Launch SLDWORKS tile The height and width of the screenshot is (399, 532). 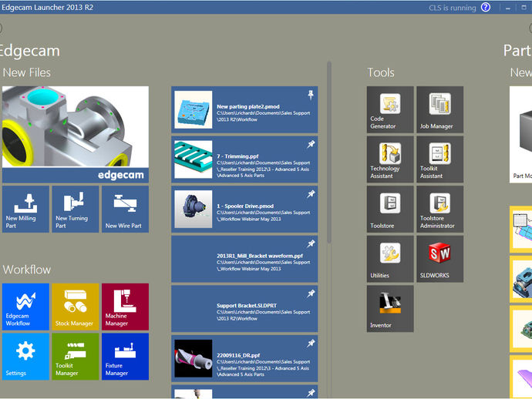pos(440,259)
